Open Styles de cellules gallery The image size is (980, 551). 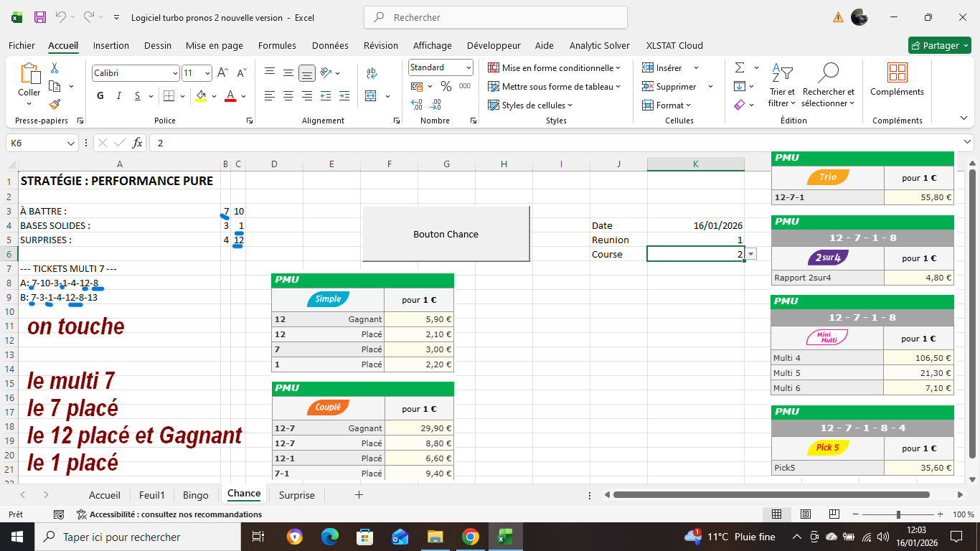[x=531, y=105]
